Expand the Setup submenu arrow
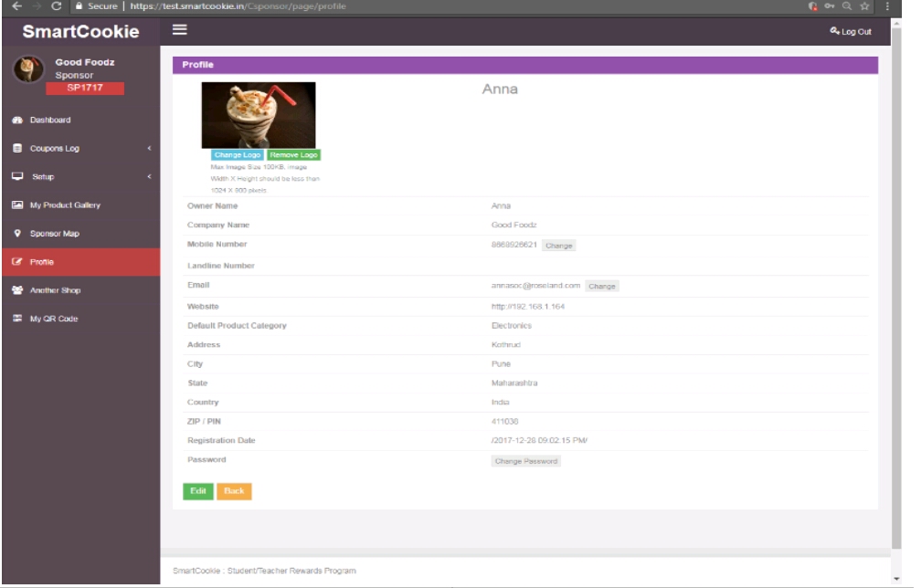921x588 pixels. [x=148, y=177]
